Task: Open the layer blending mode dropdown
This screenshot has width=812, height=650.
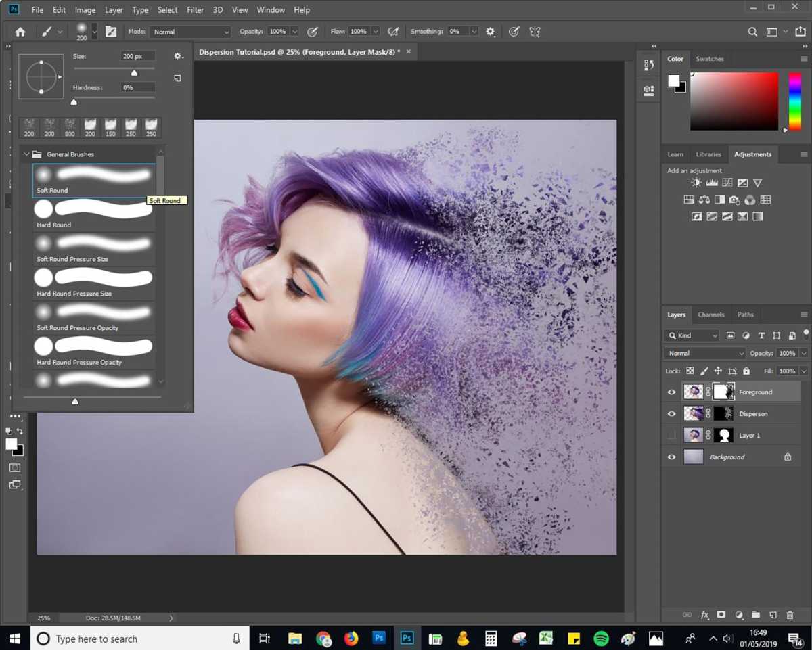Action: coord(704,352)
